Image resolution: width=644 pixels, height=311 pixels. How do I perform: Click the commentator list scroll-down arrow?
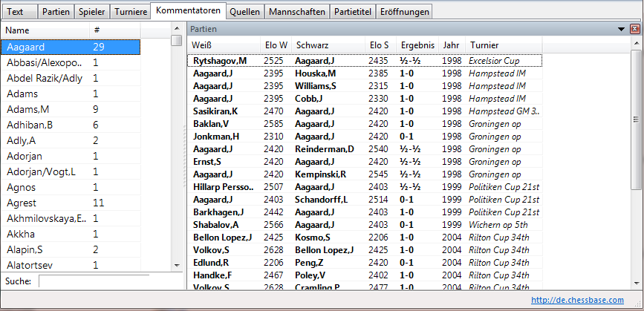click(x=177, y=266)
